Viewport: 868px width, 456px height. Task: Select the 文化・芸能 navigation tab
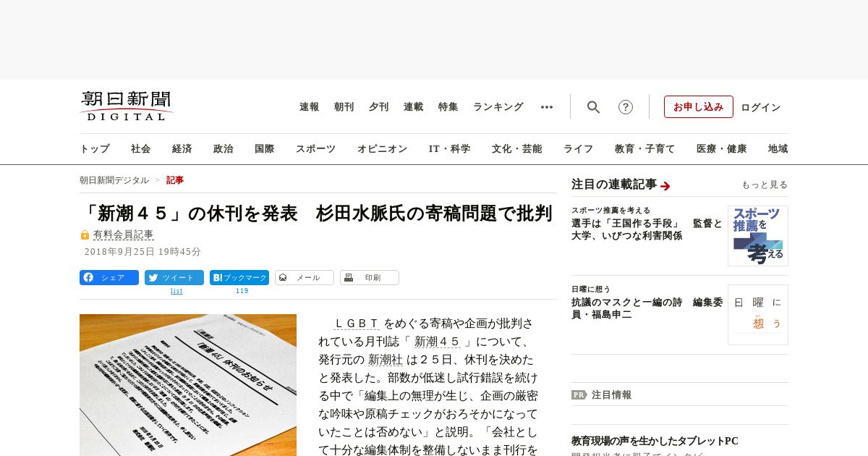point(517,149)
